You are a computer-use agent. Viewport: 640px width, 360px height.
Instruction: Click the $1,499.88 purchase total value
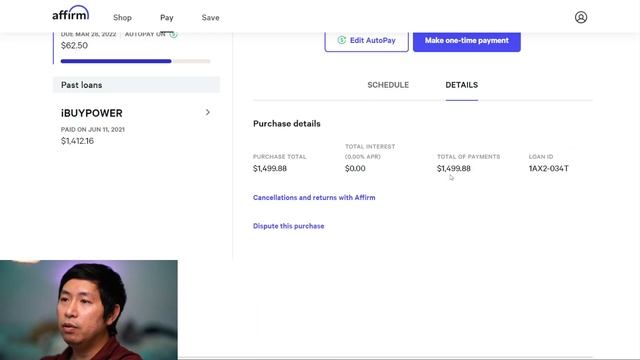pyautogui.click(x=270, y=168)
